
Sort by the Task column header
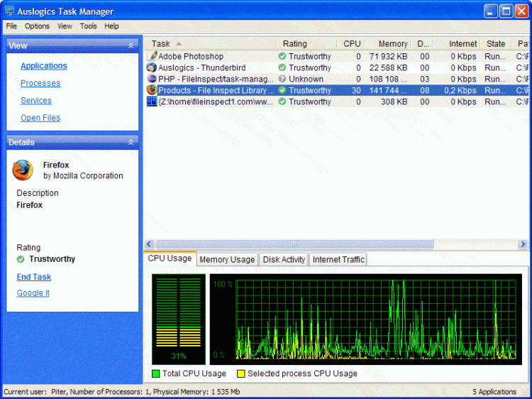[210, 44]
